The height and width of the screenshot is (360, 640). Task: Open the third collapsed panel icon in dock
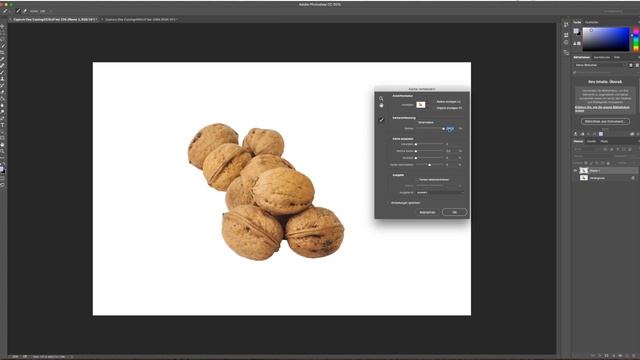[566, 42]
